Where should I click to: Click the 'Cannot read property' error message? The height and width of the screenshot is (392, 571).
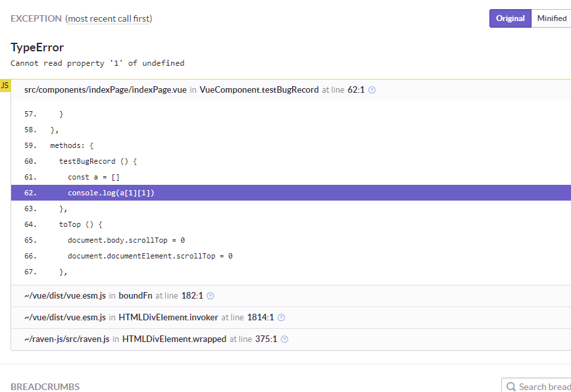pyautogui.click(x=97, y=63)
